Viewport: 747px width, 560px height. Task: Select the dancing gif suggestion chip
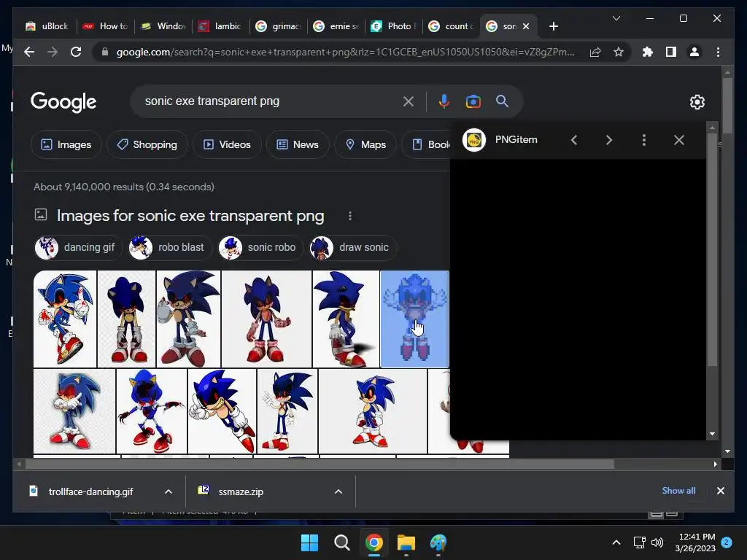click(78, 248)
